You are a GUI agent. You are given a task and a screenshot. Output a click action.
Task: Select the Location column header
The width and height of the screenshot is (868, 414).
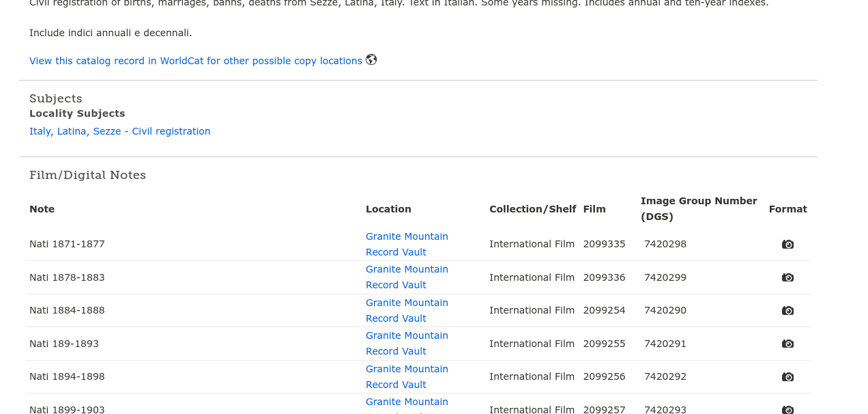coord(388,209)
